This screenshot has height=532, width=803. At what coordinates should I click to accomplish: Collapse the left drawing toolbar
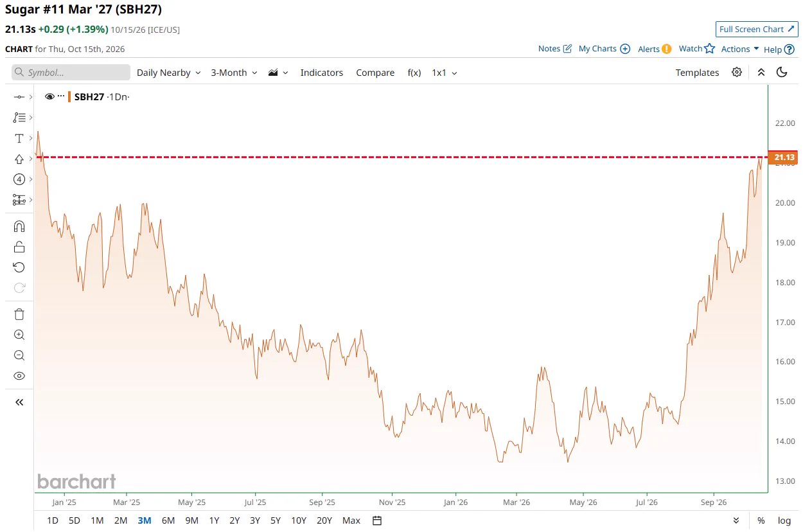coord(19,402)
